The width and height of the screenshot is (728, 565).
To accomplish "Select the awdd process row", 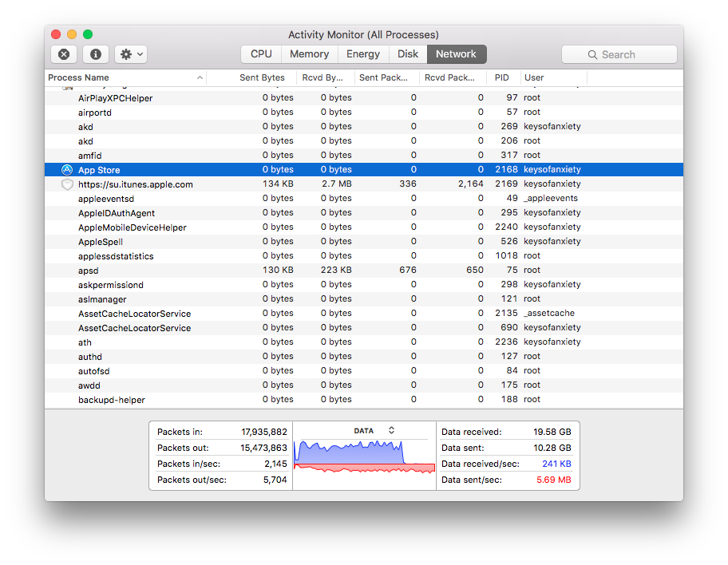I will [364, 385].
